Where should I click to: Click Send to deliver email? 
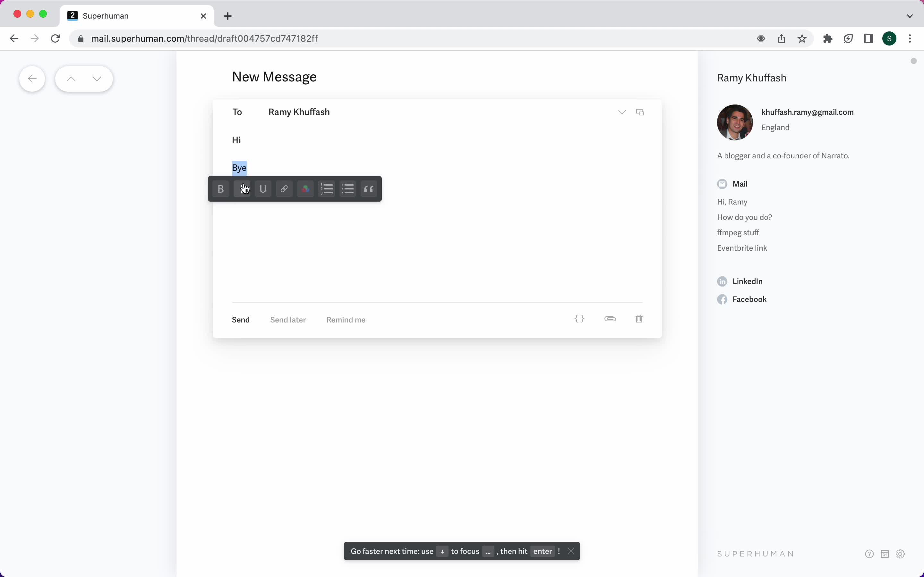coord(241,319)
